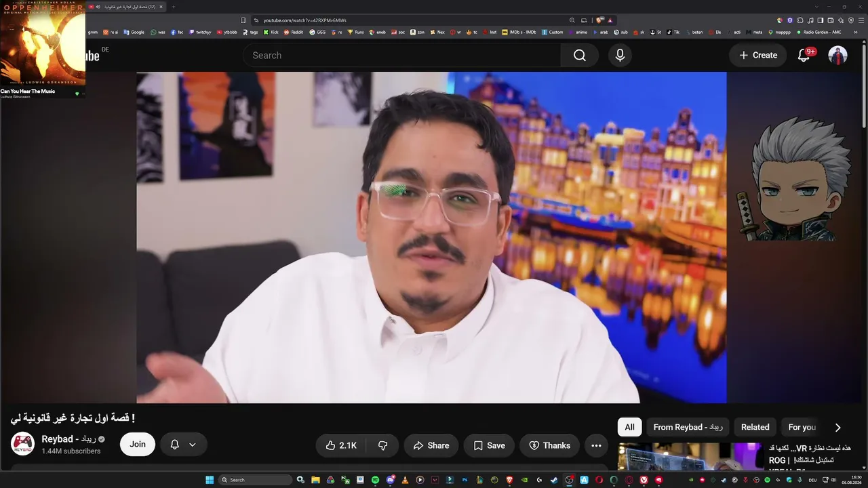The height and width of the screenshot is (488, 868).
Task: Open the arab bookmark folder
Action: (x=601, y=32)
